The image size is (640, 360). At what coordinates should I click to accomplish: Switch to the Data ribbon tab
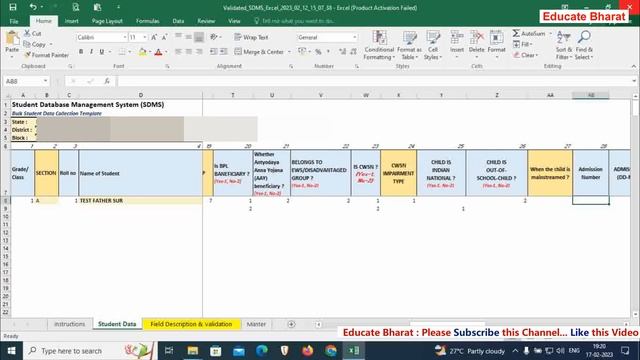coord(178,21)
